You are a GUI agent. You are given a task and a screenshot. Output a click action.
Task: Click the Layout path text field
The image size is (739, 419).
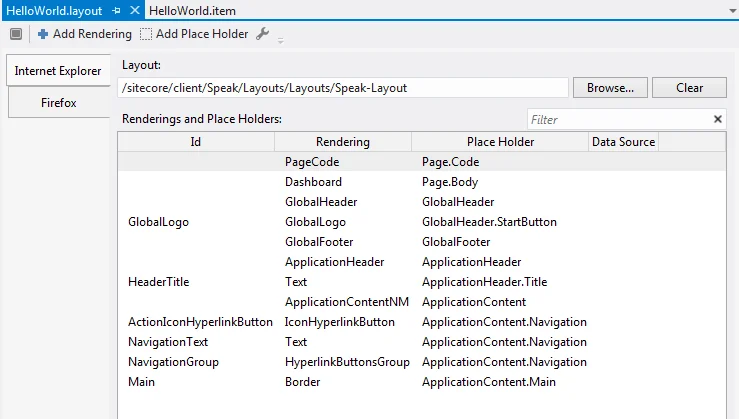(x=343, y=88)
